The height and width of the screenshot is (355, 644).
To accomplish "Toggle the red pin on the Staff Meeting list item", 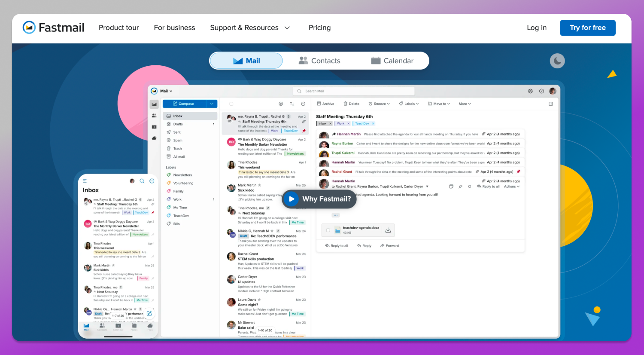I will coord(304,131).
